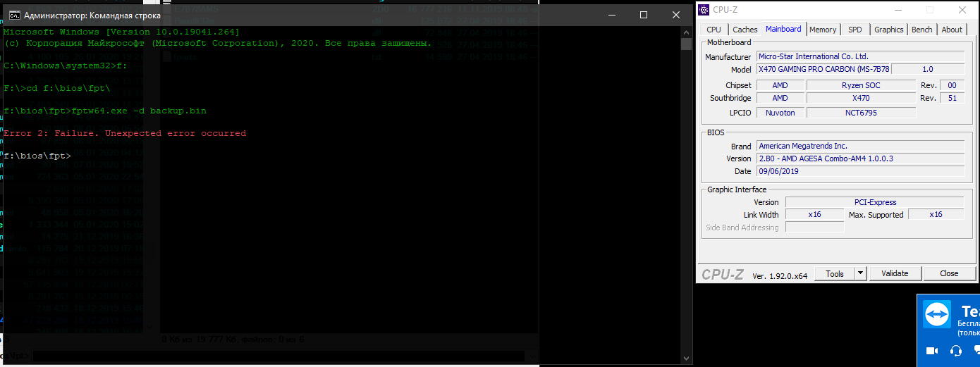Select the Mainboard tab
The height and width of the screenshot is (367, 980).
point(783,29)
